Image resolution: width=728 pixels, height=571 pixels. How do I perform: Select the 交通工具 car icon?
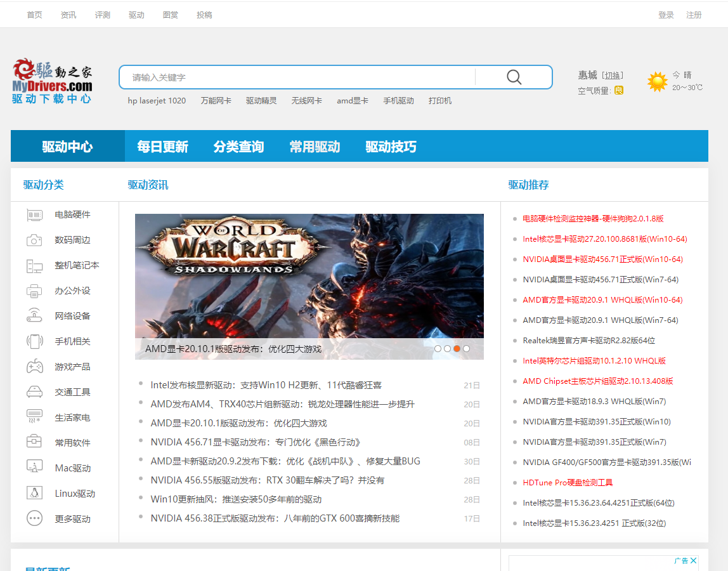(34, 391)
